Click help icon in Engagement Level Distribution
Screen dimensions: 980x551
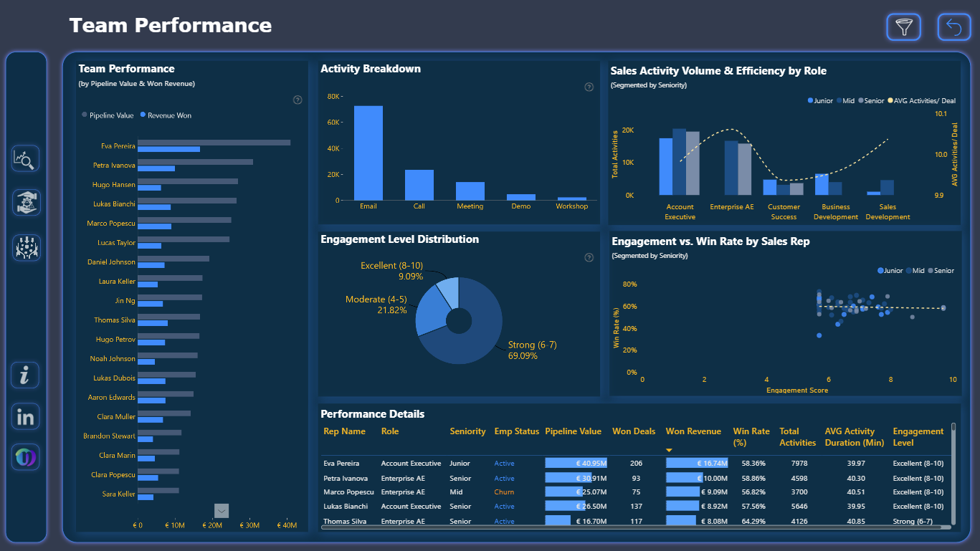pos(589,258)
